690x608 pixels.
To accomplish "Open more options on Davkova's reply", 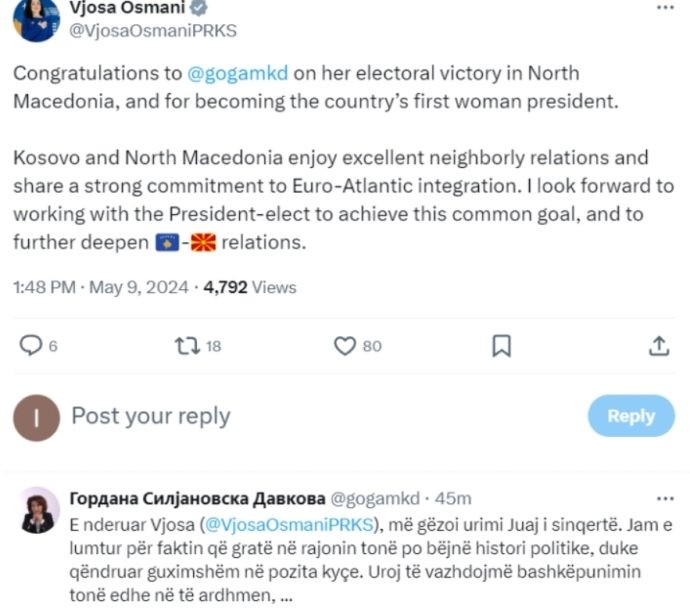I will 665,498.
